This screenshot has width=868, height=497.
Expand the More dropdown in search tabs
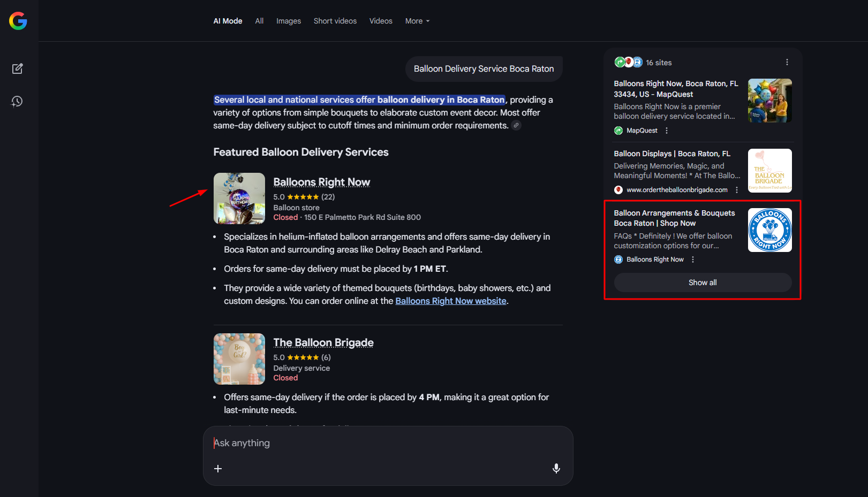pos(417,21)
